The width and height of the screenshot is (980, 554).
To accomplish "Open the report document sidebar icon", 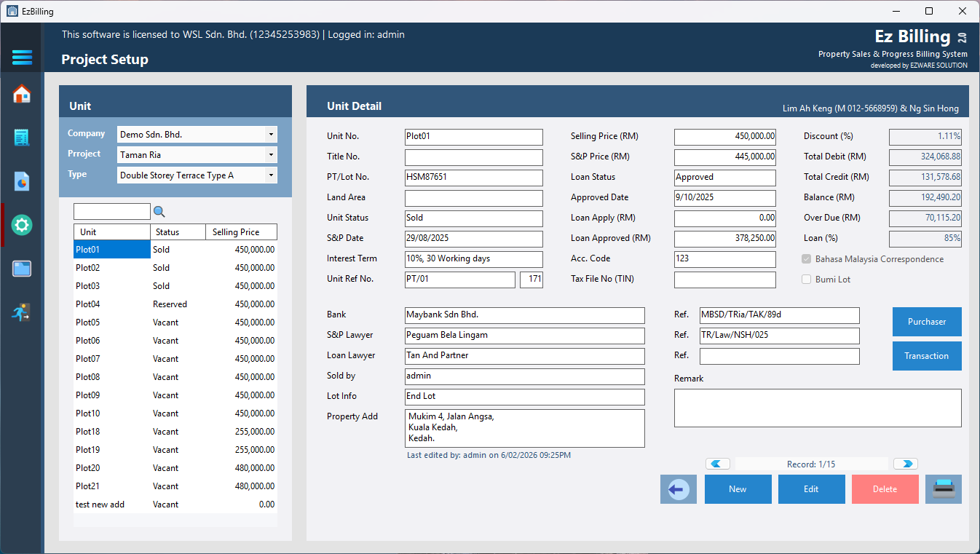I will pos(22,181).
